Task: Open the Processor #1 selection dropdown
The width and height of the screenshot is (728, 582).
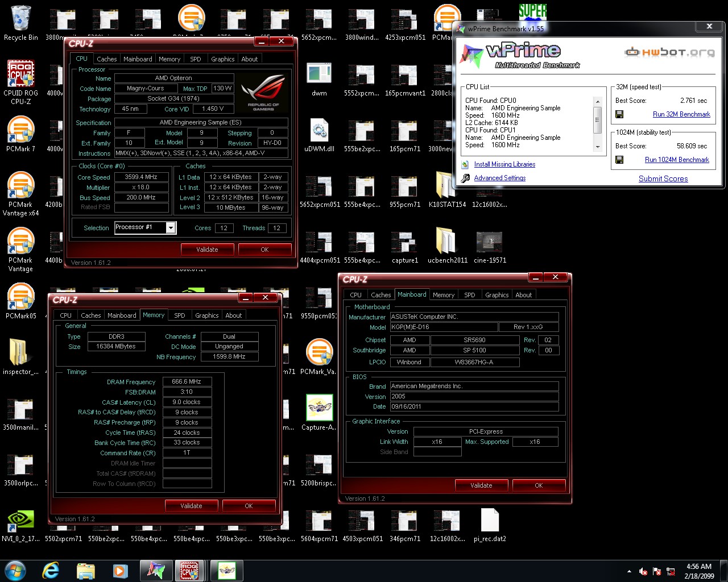Action: (170, 228)
